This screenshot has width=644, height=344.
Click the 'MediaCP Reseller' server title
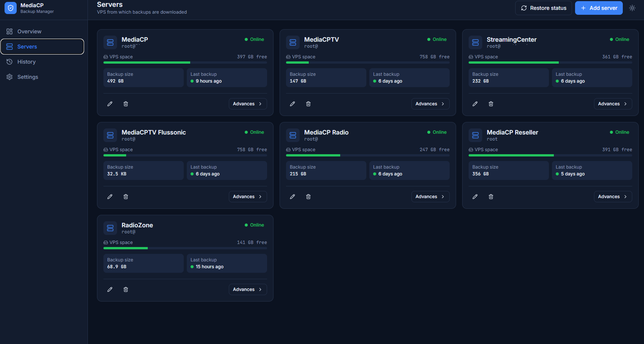(x=513, y=132)
